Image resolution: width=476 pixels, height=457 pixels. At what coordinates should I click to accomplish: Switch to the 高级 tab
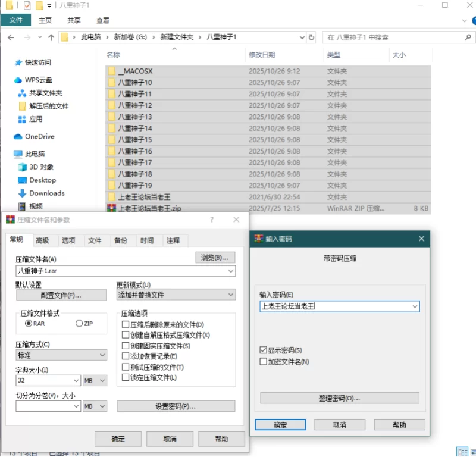point(43,240)
